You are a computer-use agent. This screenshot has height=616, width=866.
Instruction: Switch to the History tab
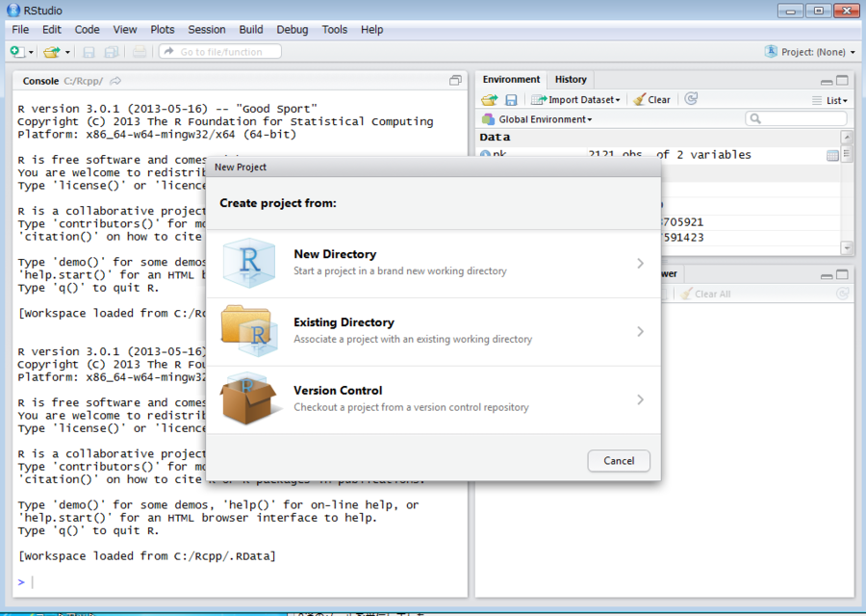(571, 80)
